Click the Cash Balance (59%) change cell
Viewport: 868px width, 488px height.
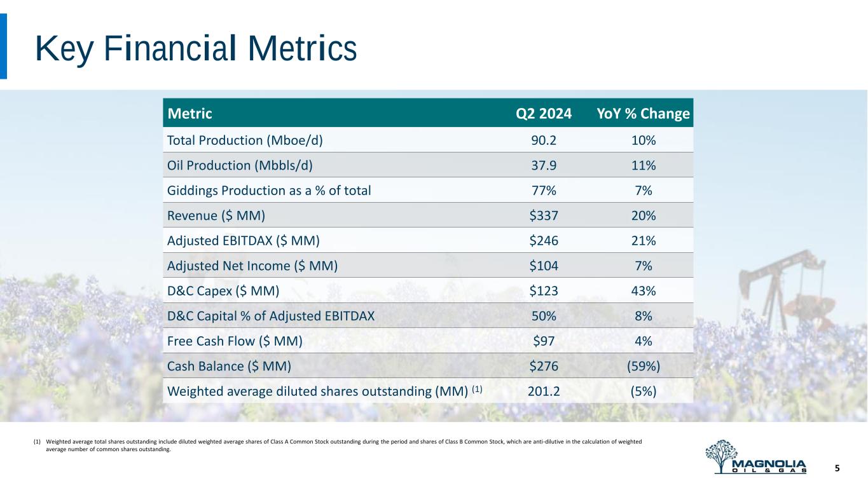pyautogui.click(x=643, y=366)
